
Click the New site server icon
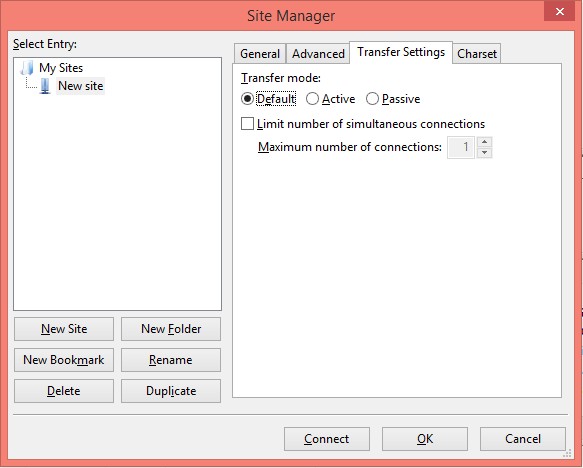45,86
